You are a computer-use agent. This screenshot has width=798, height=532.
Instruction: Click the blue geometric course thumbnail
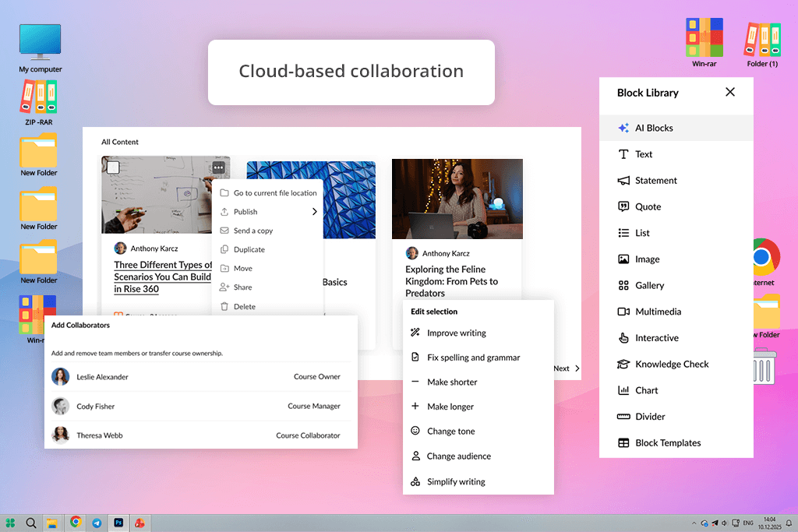[350, 200]
